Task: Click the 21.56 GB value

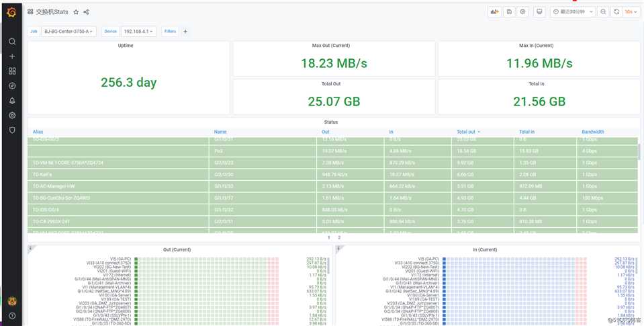Action: pos(539,101)
